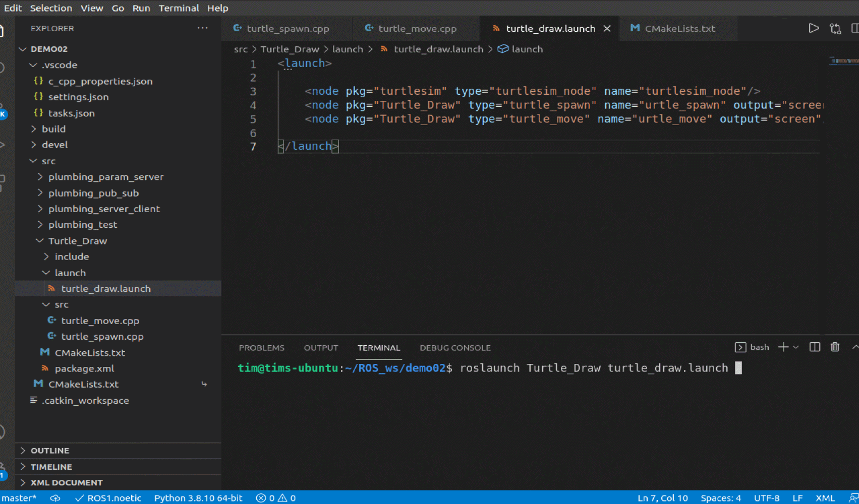Click the cloud sync icon in status bar
This screenshot has width=859, height=504.
[55, 498]
